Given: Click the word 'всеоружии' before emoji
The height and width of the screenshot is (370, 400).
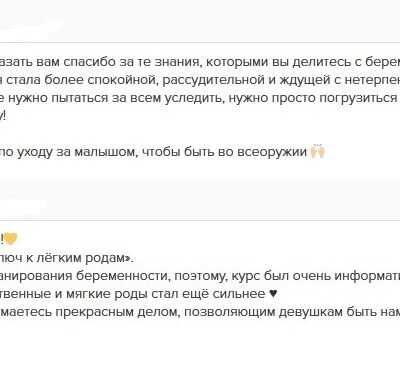Looking at the screenshot, I should tap(272, 152).
